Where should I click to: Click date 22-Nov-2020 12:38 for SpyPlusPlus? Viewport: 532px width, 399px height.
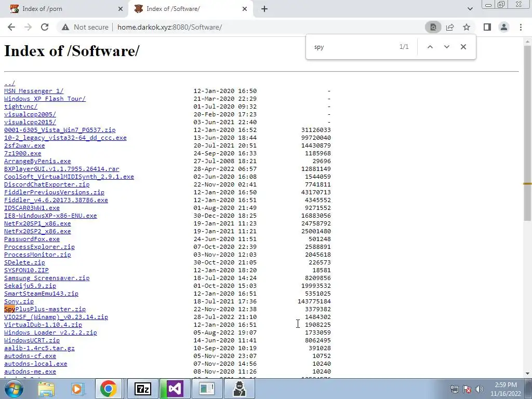coord(225,310)
